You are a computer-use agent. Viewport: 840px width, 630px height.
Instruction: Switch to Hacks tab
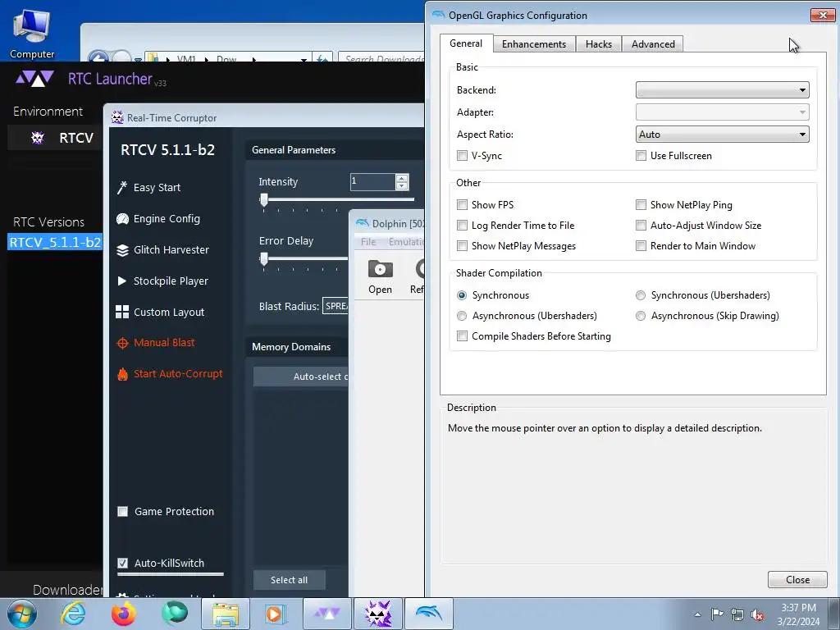[x=598, y=44]
